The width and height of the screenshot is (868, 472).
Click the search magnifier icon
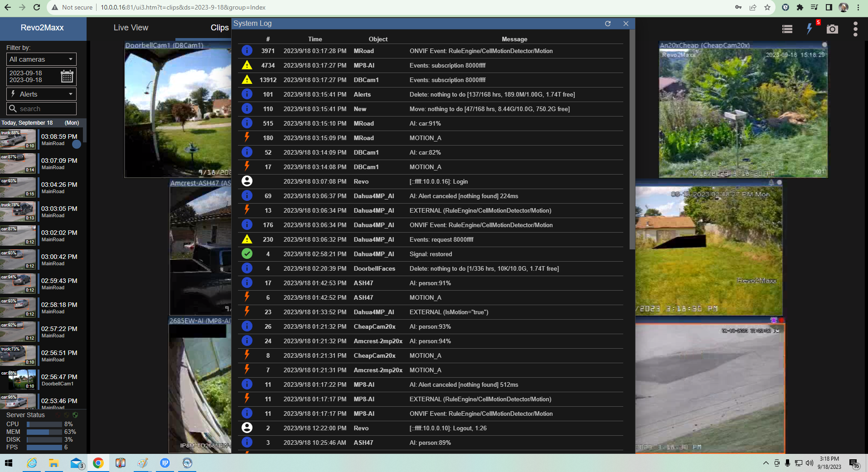tap(13, 109)
